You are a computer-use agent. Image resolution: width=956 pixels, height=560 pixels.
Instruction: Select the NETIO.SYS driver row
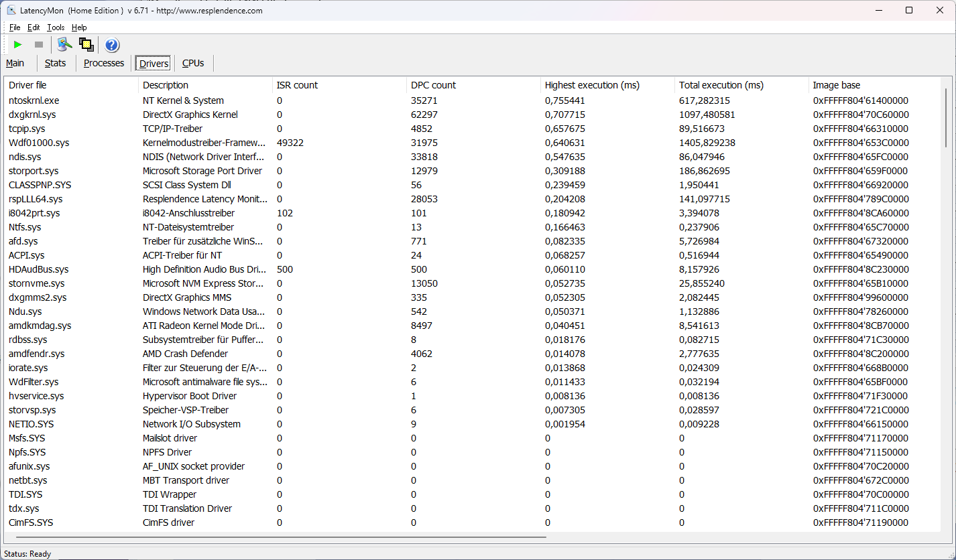coord(473,424)
